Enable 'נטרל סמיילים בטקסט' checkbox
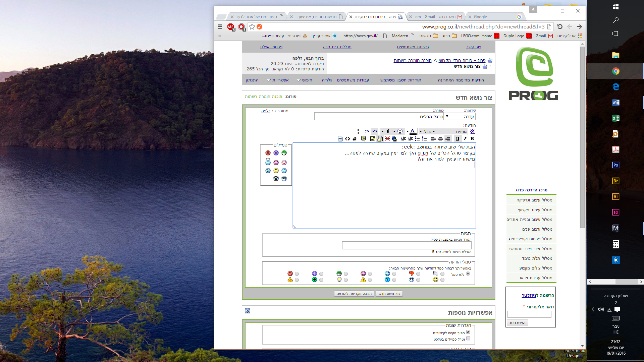 tap(468, 339)
